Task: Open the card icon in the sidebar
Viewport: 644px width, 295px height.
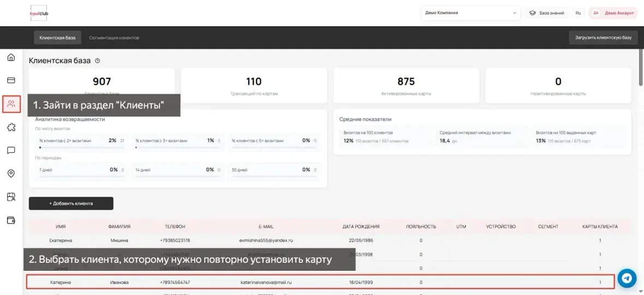Action: pos(11,80)
